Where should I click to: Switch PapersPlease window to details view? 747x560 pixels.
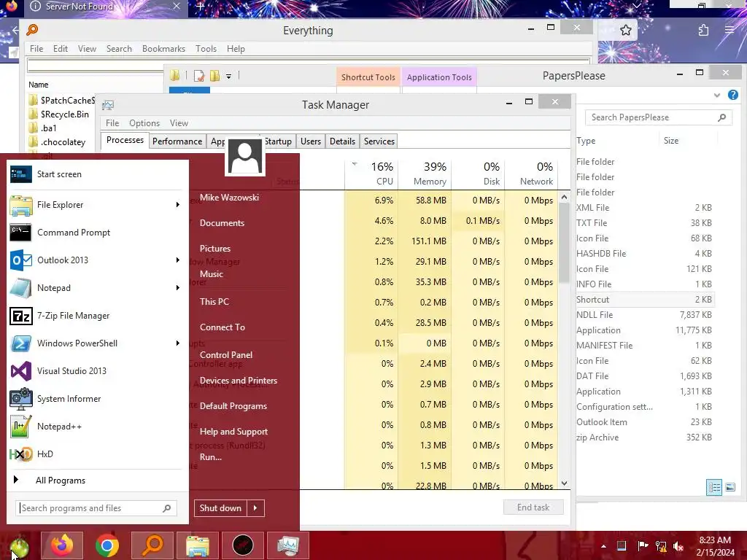pyautogui.click(x=713, y=487)
